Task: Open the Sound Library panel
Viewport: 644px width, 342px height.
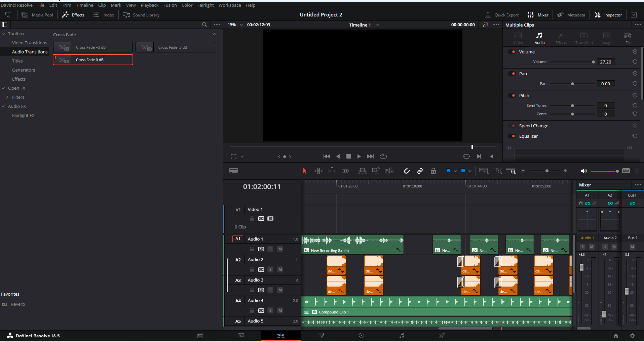Action: (141, 15)
